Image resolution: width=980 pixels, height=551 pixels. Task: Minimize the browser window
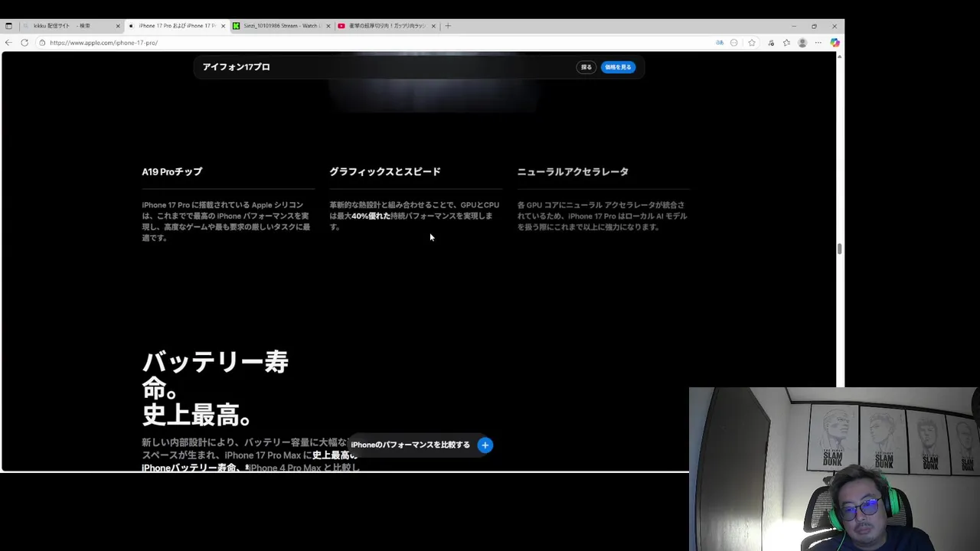793,26
